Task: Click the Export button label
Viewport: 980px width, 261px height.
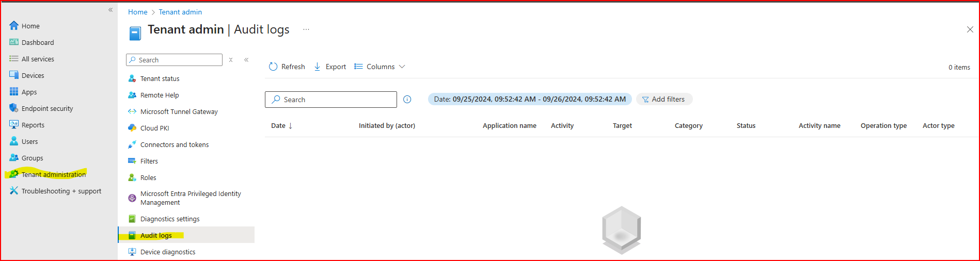Action: click(336, 67)
